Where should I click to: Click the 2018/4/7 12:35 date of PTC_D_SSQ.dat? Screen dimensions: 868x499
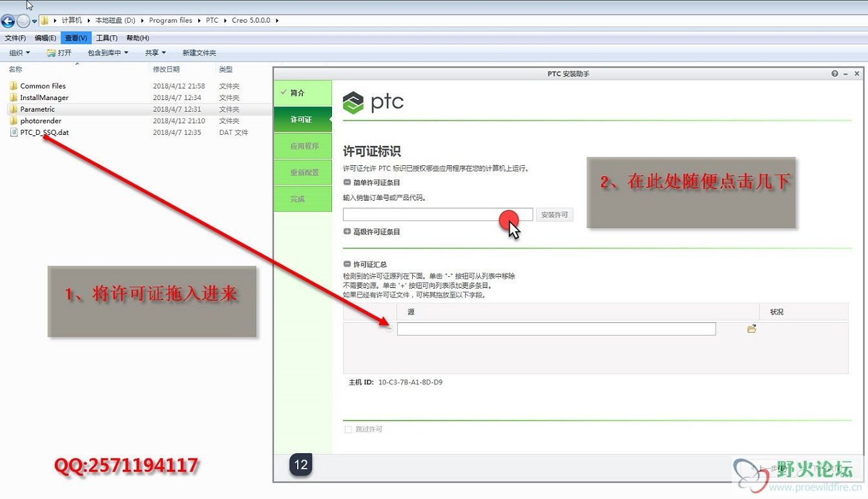[x=177, y=132]
